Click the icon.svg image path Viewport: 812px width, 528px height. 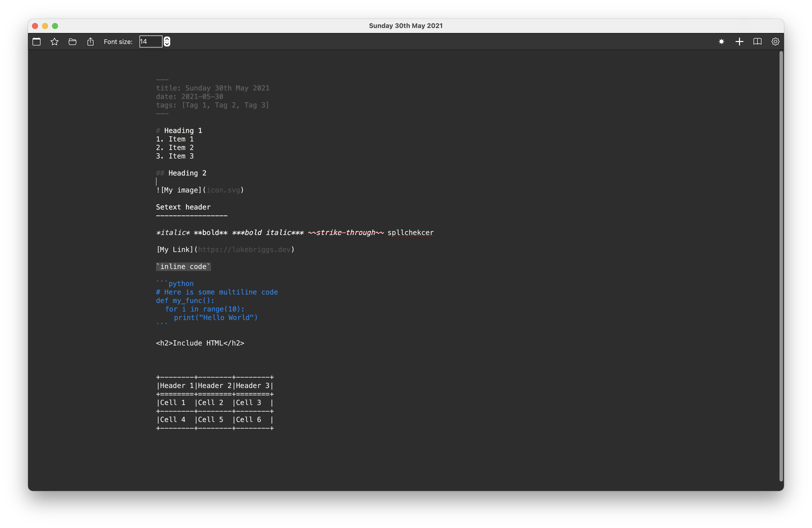pos(223,190)
